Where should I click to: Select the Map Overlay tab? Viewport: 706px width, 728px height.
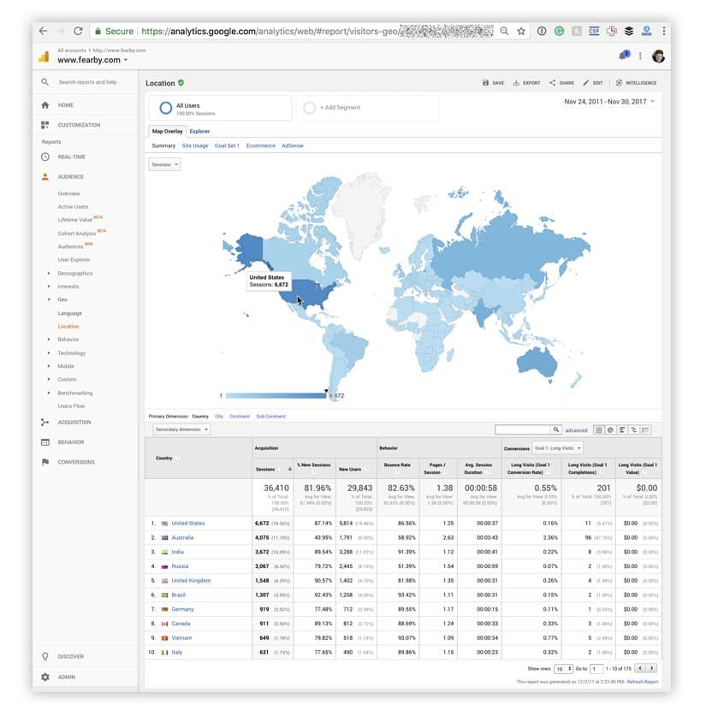click(x=167, y=132)
